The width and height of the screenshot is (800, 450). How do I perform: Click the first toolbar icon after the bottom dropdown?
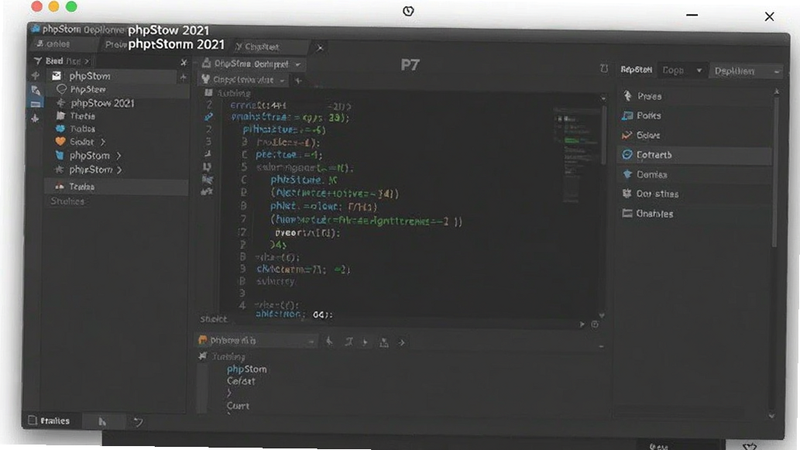pos(330,342)
